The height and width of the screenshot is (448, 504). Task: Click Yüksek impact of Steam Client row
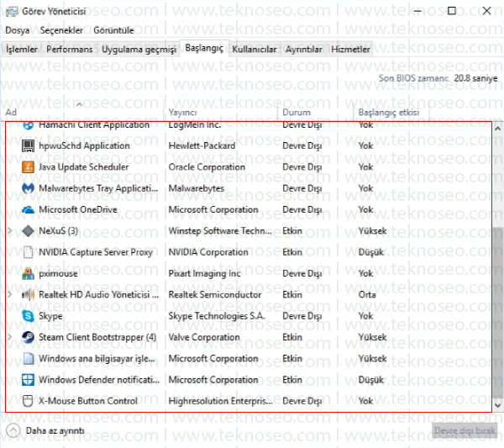[x=372, y=337]
